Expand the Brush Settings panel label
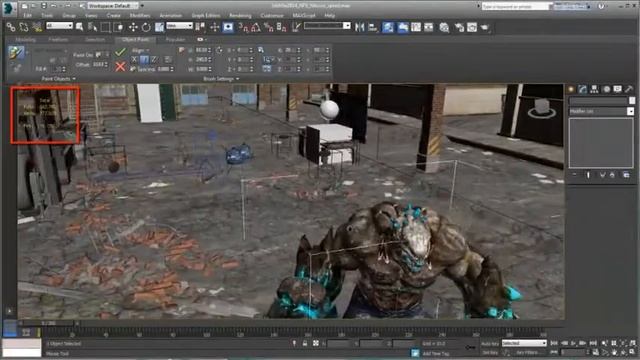This screenshot has width=640, height=360. point(221,79)
